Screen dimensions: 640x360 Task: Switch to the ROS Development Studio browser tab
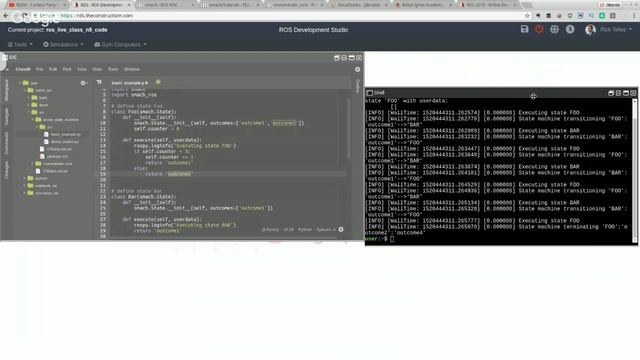coord(102,5)
